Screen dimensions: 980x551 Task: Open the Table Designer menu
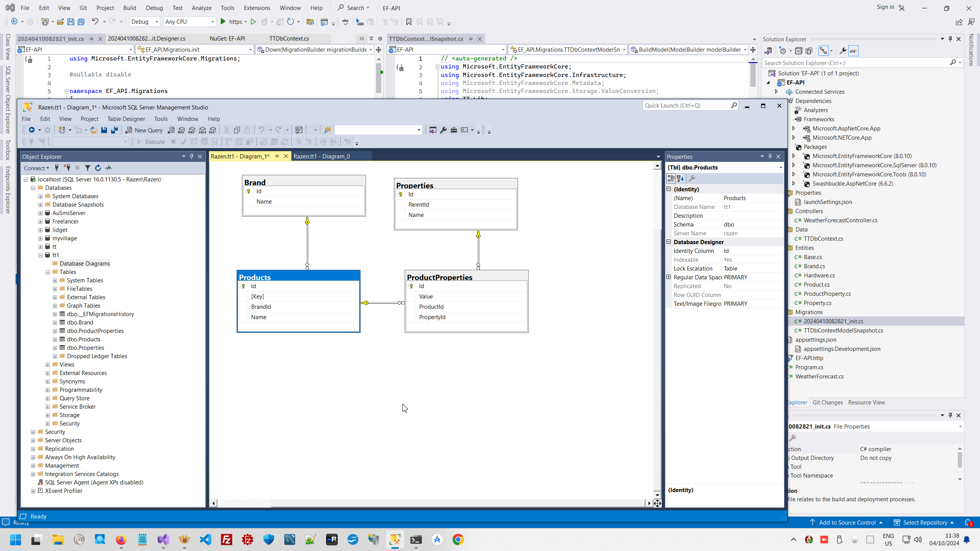[126, 119]
